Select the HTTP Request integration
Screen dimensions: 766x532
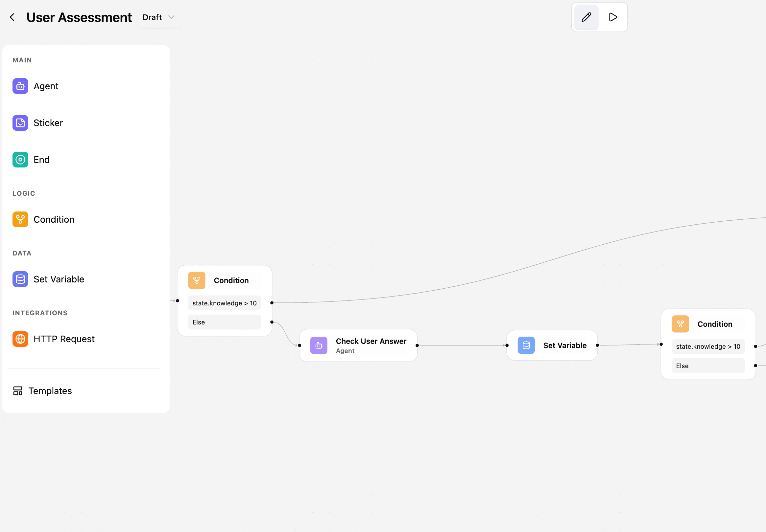click(x=64, y=339)
